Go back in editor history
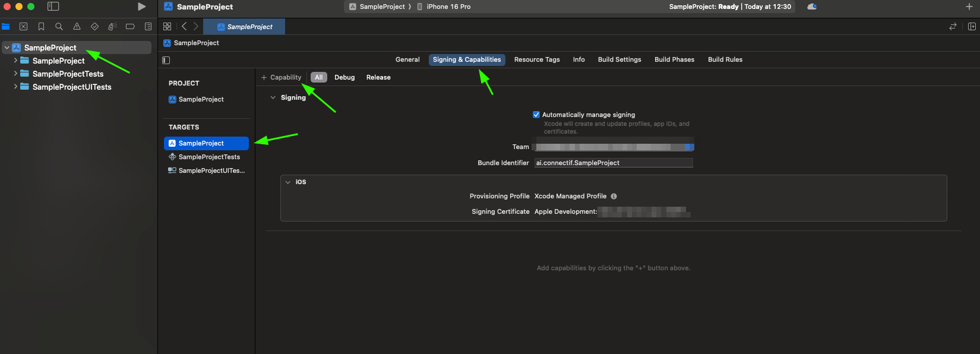Screen dimensions: 980x354 [x=184, y=26]
